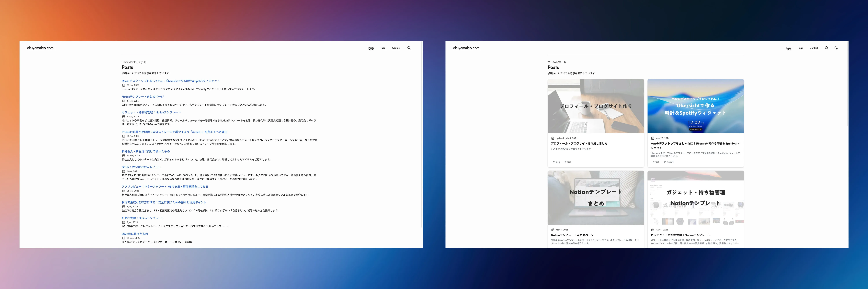Viewport: 868px width, 289px height.
Task: Click the left window's vertical scrollbar
Action: [x=422, y=135]
